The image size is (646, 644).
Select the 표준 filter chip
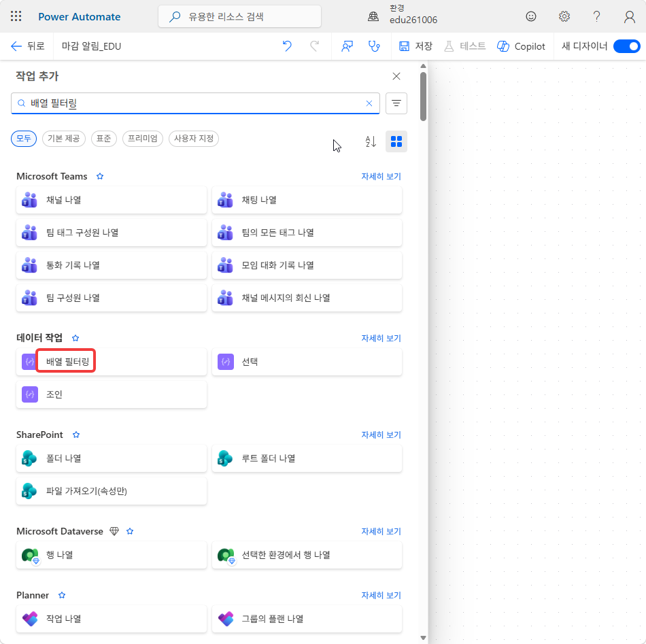point(104,139)
